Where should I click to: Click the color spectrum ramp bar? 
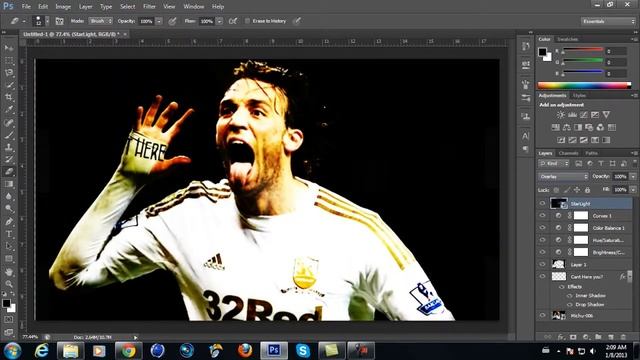click(x=584, y=85)
